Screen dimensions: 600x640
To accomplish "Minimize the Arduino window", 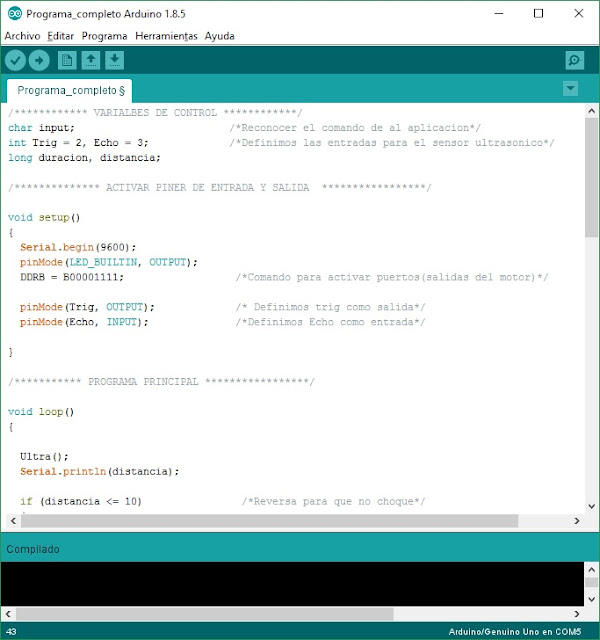I will (499, 13).
